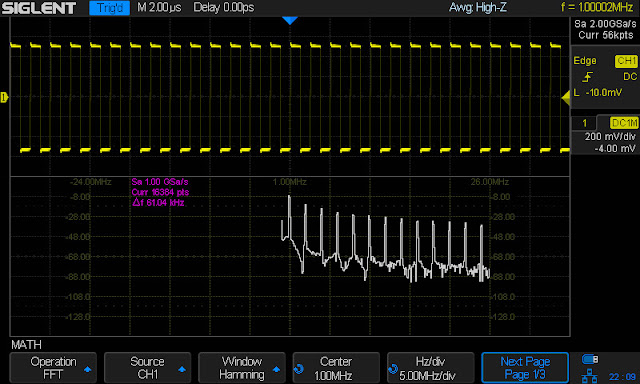Click the SIGLENT logo
The width and height of the screenshot is (640, 384).
click(39, 8)
